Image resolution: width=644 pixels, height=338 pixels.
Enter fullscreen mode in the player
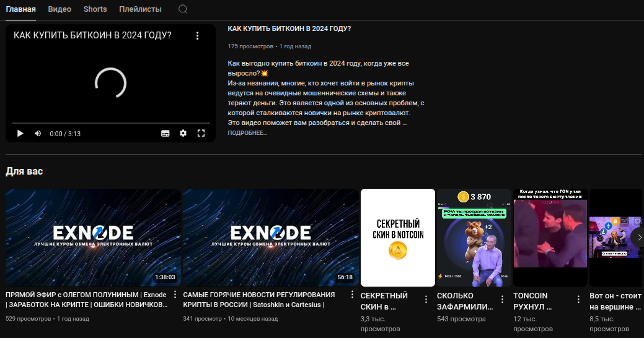click(201, 133)
